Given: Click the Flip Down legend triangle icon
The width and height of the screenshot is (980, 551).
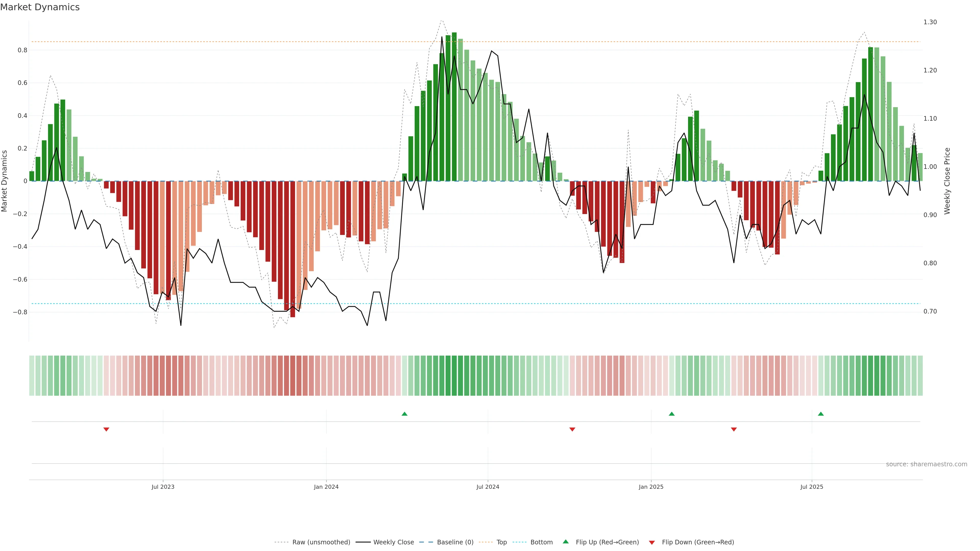Looking at the screenshot, I should (x=652, y=542).
